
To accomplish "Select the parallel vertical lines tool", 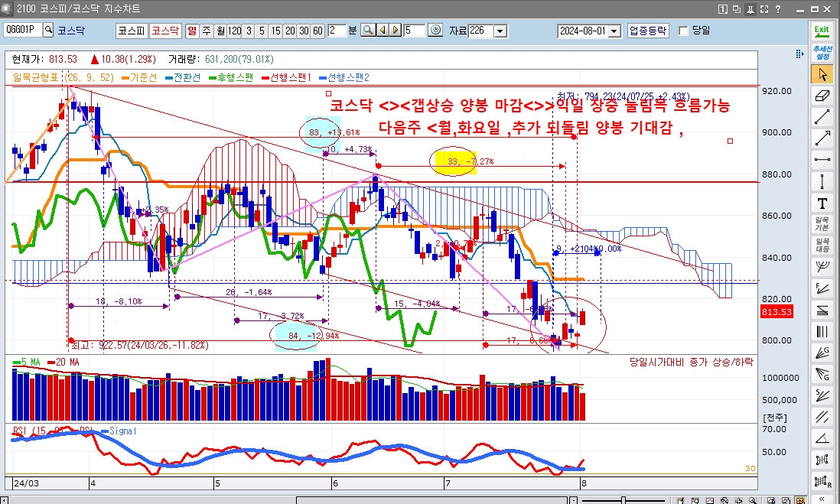I will pos(822,331).
